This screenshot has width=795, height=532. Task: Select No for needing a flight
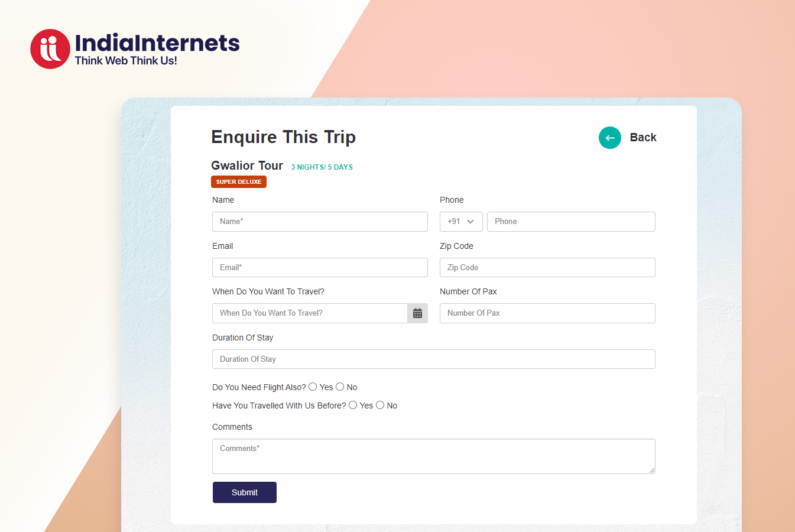pos(340,387)
